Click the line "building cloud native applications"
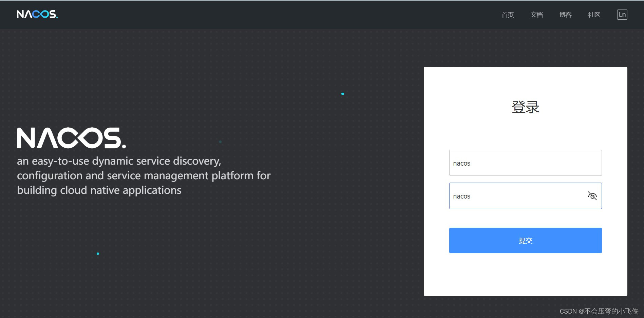 (x=99, y=190)
